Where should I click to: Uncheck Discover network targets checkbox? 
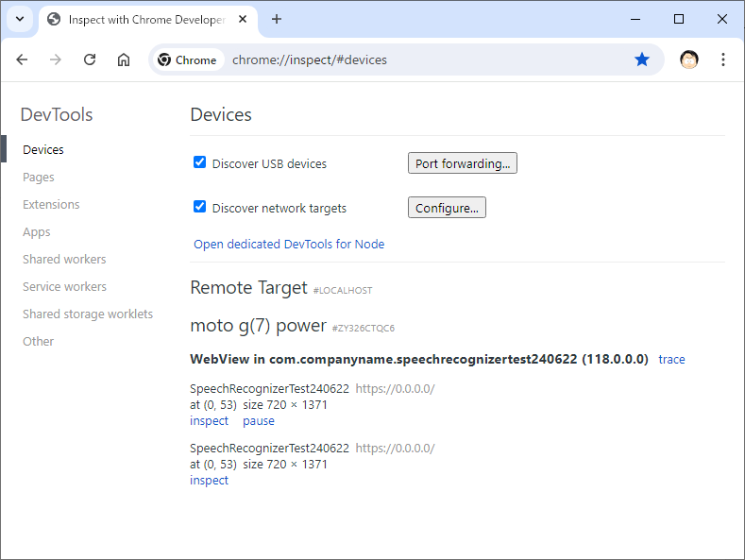[199, 207]
